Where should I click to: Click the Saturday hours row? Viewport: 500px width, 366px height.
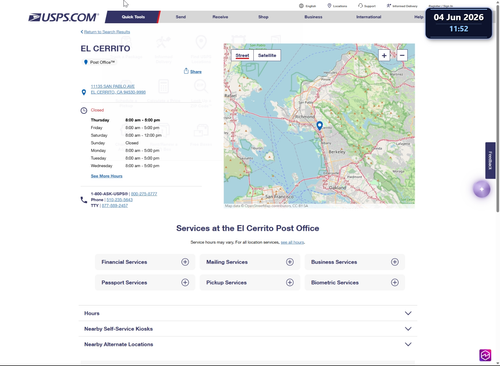(126, 135)
